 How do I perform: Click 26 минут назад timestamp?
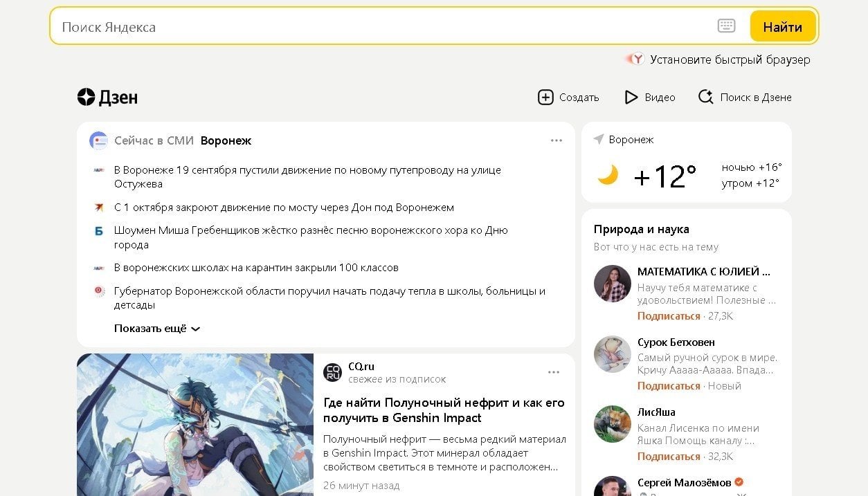pos(361,486)
